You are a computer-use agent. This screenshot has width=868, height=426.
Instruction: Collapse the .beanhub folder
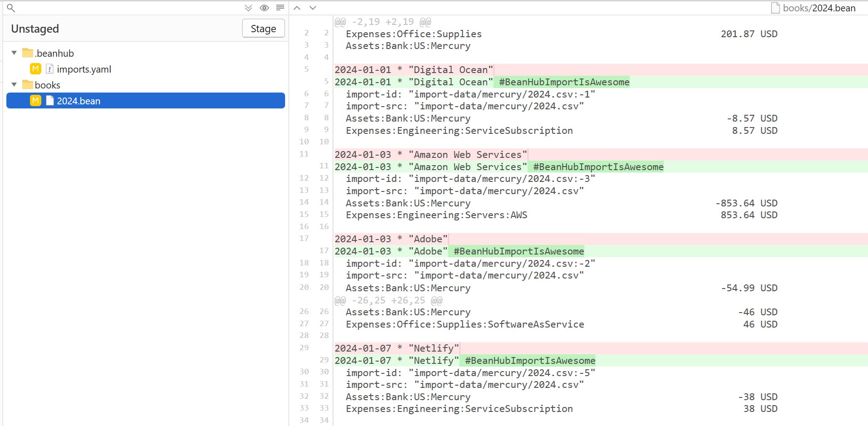point(14,52)
